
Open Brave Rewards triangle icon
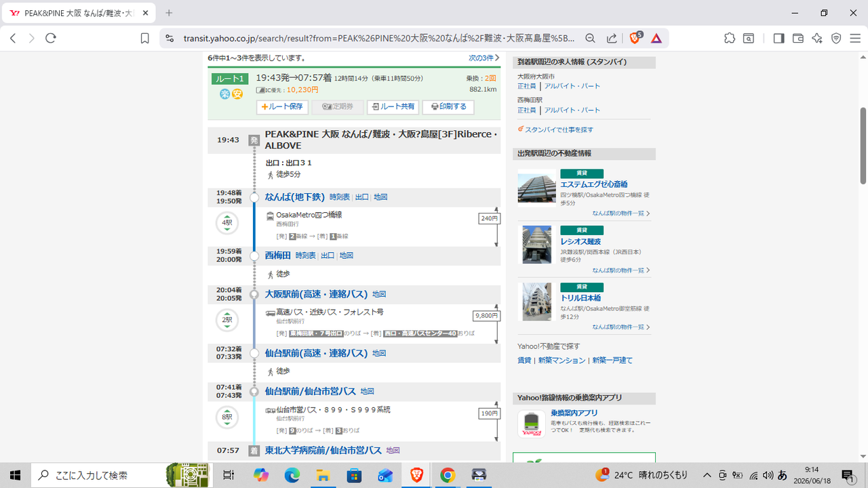point(656,39)
